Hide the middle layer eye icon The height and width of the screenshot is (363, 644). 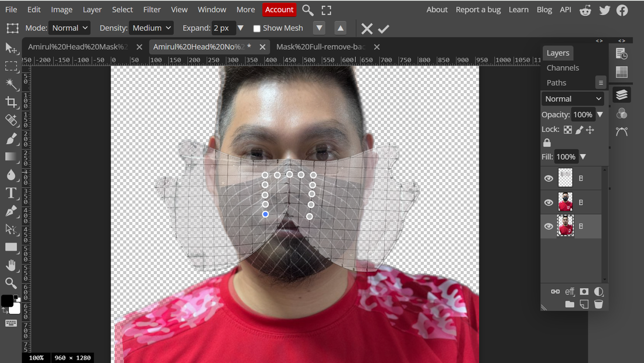[x=549, y=203]
